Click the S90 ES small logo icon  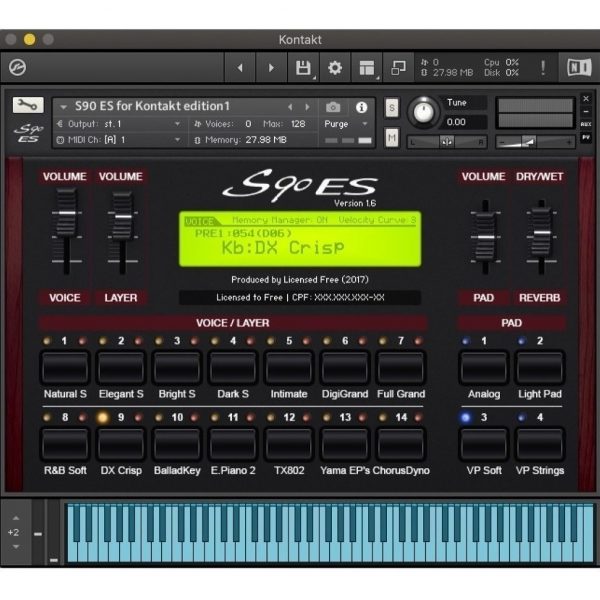(28, 133)
